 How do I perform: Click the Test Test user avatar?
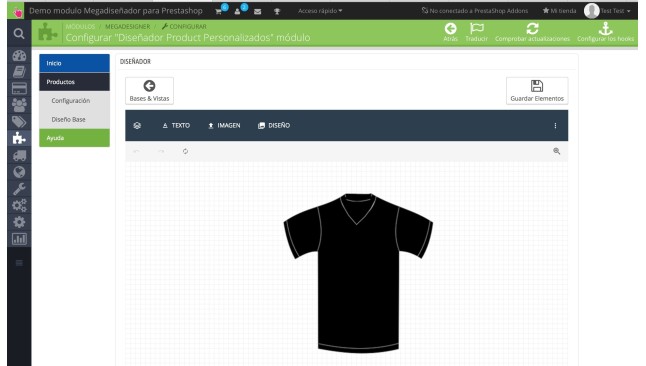592,11
